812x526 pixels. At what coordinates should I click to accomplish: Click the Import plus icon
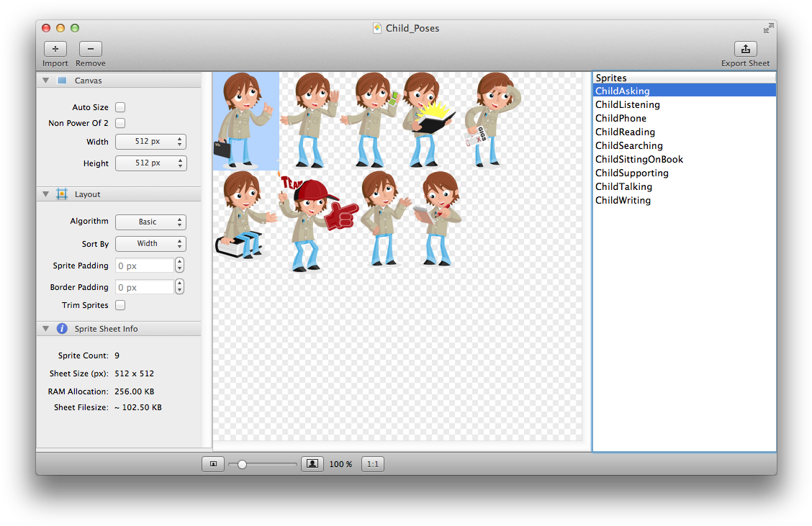coord(55,49)
